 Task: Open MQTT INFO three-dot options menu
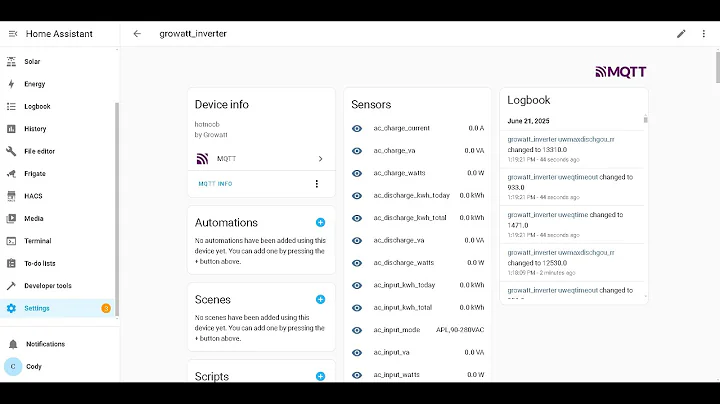click(x=316, y=184)
